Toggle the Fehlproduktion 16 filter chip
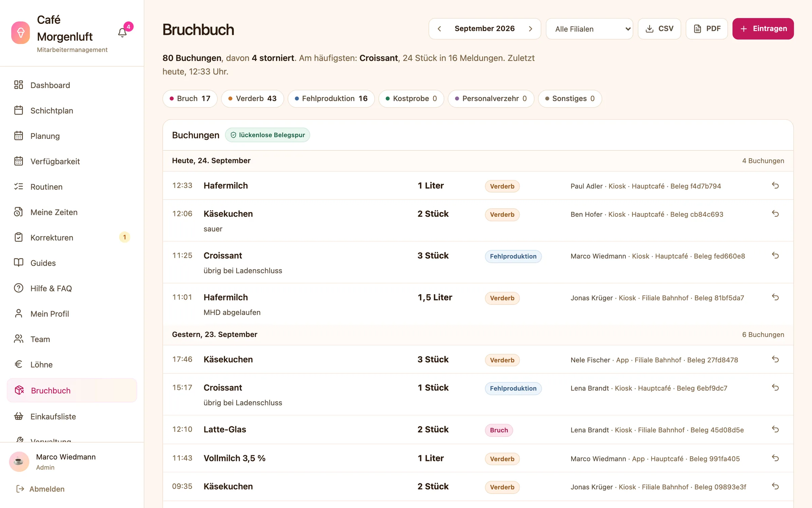The image size is (812, 508). (331, 99)
